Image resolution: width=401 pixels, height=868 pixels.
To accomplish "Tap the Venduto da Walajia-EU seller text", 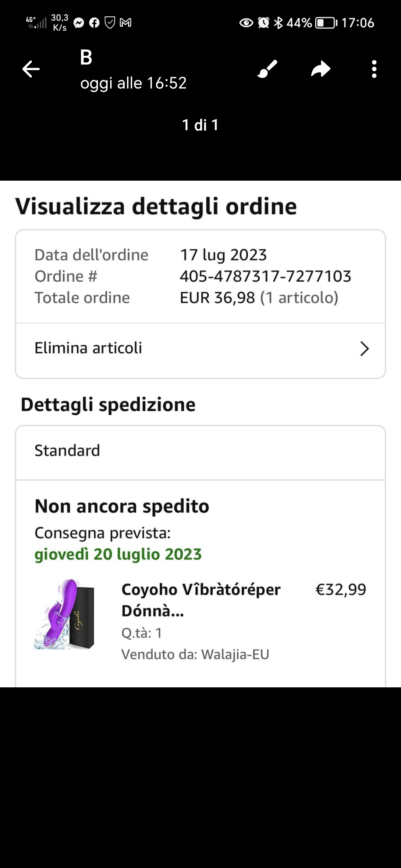I will (195, 654).
